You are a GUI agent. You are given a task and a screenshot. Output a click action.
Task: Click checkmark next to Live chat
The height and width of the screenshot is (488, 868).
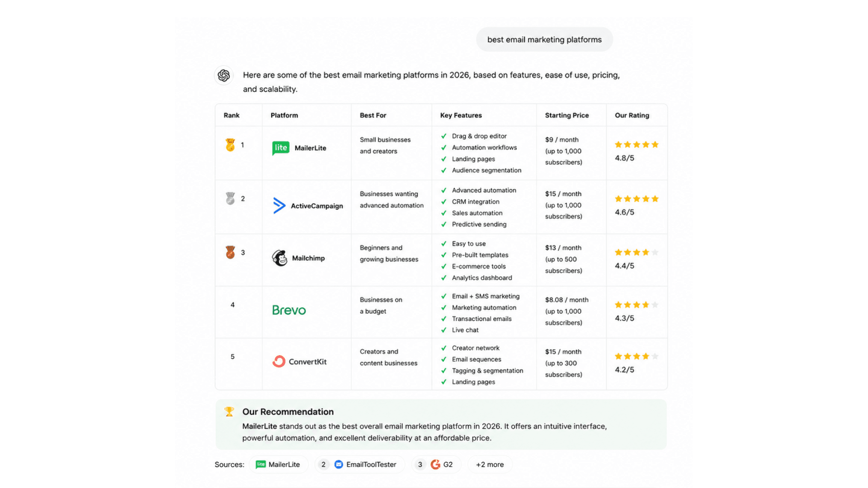444,330
